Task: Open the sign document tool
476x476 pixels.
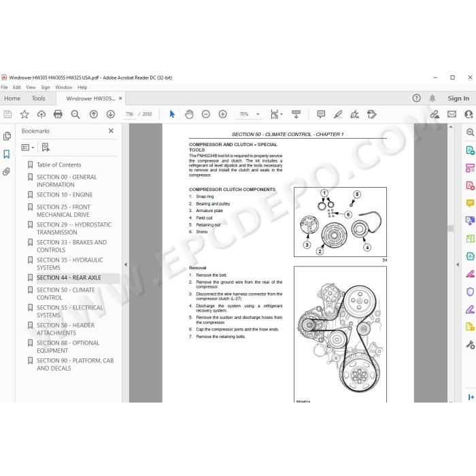Action: pos(354,114)
